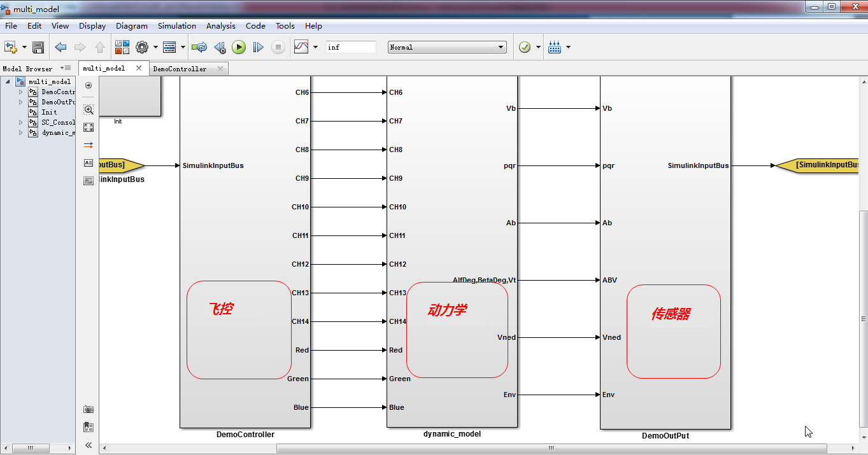
Task: Click the Step Back toolbar icon
Action: (x=220, y=47)
